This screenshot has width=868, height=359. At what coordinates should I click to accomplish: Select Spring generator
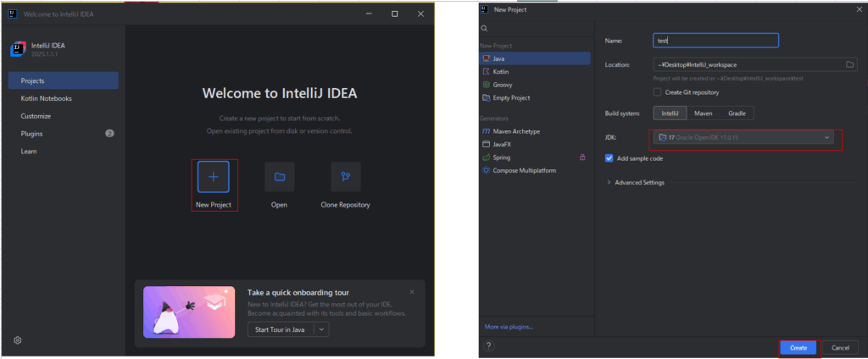click(x=536, y=157)
